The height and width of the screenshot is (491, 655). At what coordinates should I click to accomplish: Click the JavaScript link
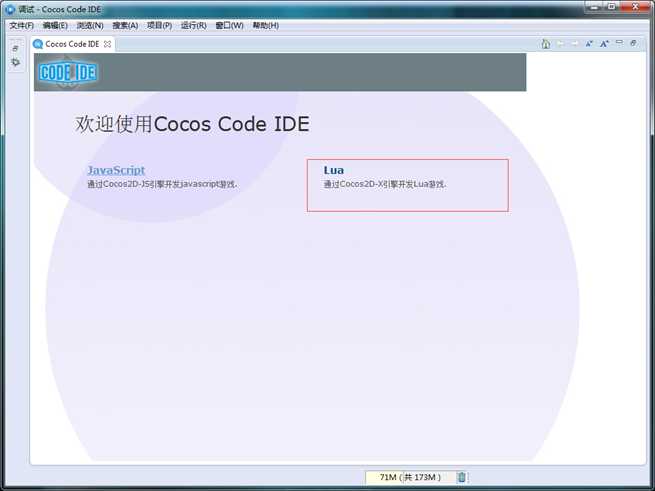click(116, 170)
